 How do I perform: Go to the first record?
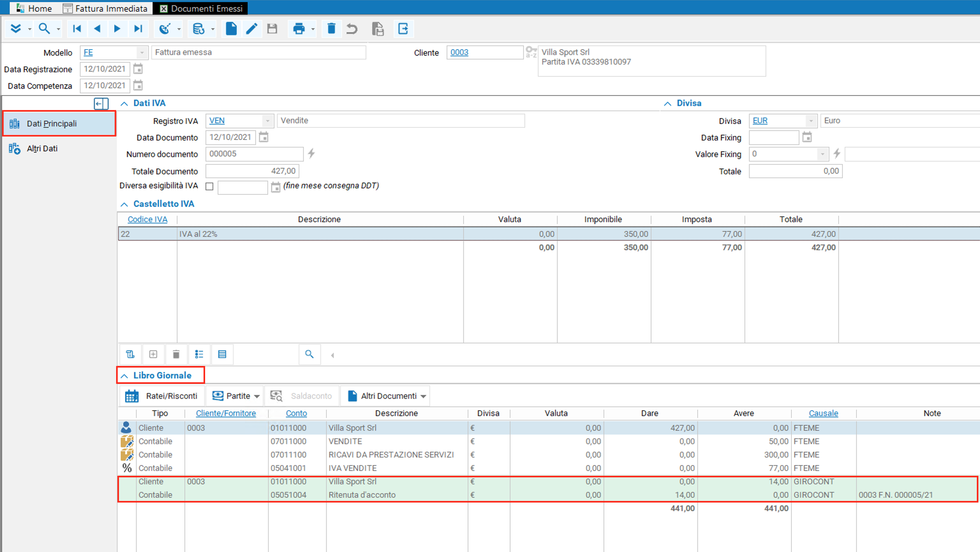pyautogui.click(x=77, y=28)
